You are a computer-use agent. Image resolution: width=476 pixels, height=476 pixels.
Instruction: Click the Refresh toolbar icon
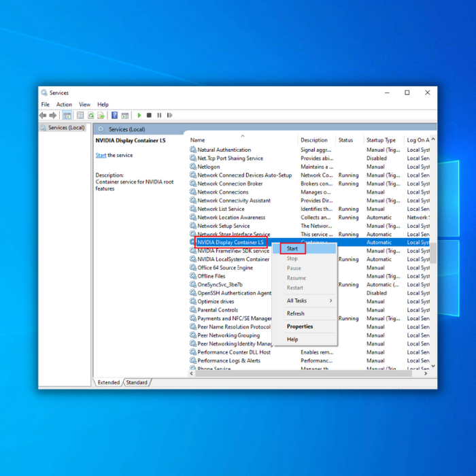[x=90, y=116]
